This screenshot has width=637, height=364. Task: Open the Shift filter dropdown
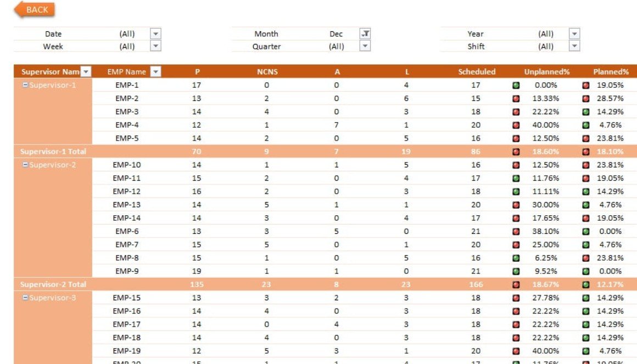[x=574, y=47]
